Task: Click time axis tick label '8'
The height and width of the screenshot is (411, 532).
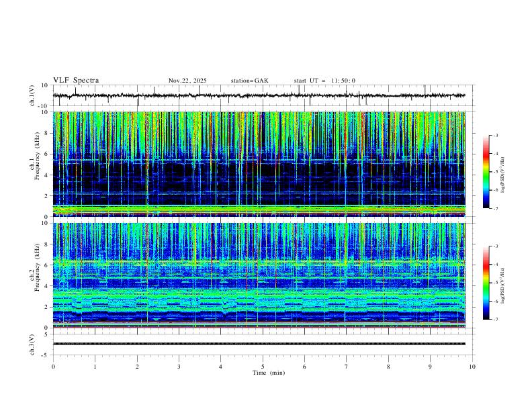Action: (x=388, y=367)
